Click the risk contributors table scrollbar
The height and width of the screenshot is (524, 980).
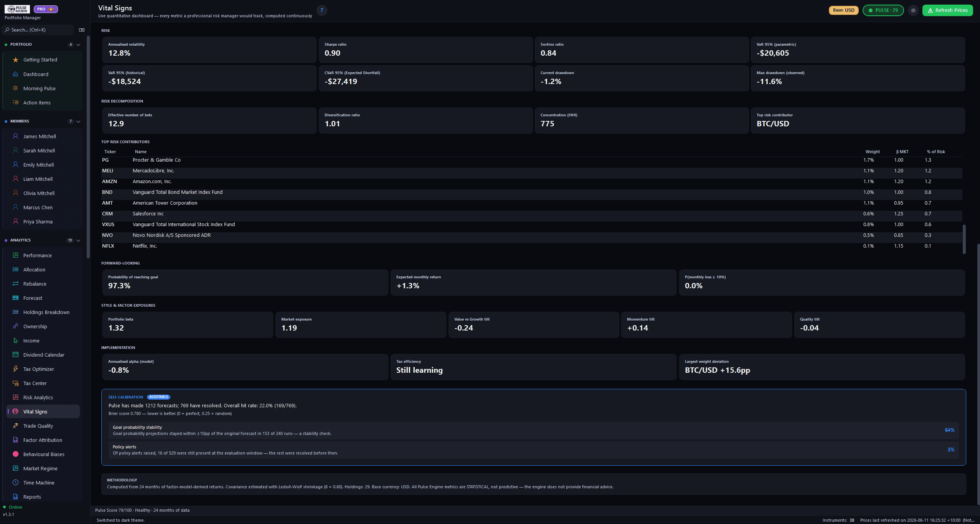click(964, 239)
